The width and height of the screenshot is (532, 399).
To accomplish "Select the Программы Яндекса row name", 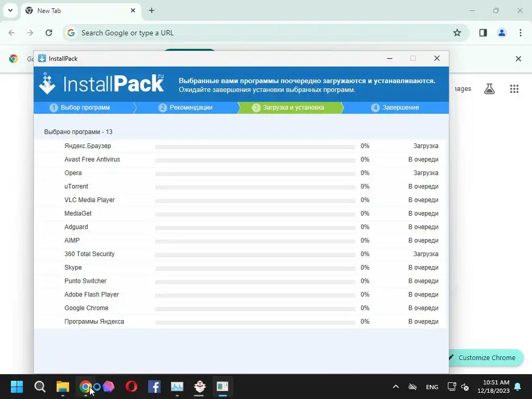I will pos(95,322).
